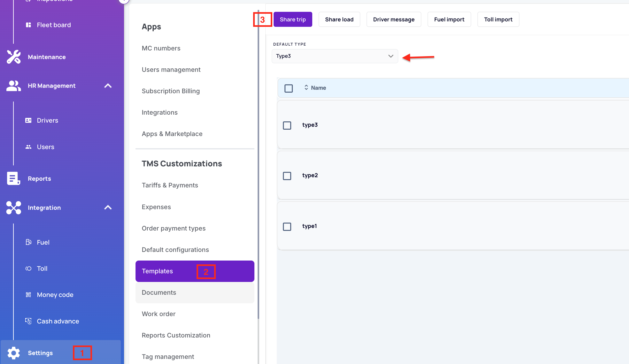The height and width of the screenshot is (364, 629).
Task: Switch to the Fuel import tab
Action: [x=449, y=19]
